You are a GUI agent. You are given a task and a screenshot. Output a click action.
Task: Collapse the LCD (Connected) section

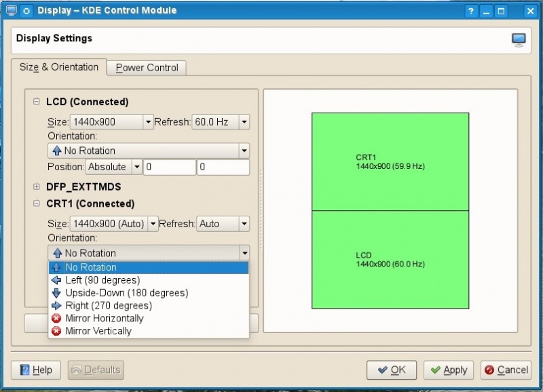[36, 102]
